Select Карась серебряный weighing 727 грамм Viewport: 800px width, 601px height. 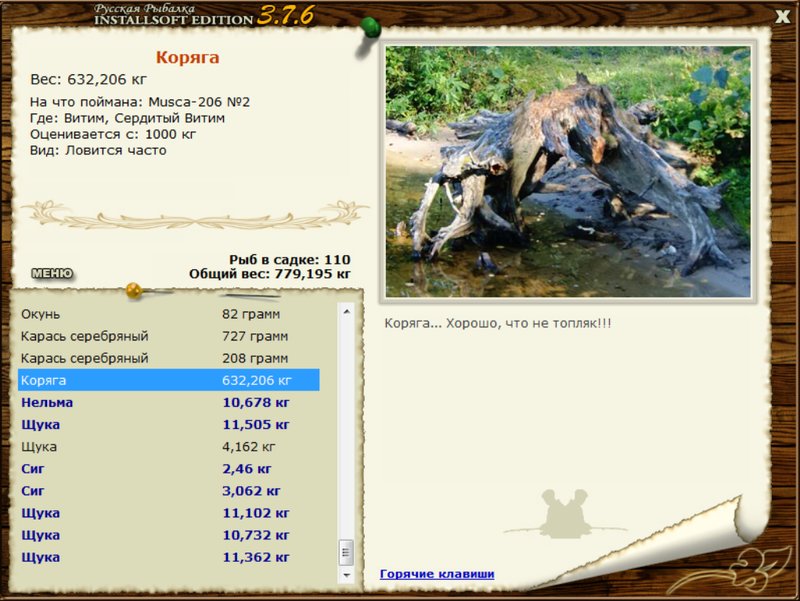(x=169, y=336)
